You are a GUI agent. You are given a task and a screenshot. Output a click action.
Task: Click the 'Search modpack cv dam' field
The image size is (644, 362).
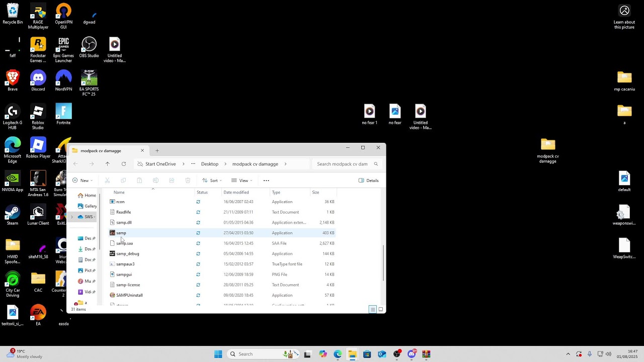(x=347, y=164)
